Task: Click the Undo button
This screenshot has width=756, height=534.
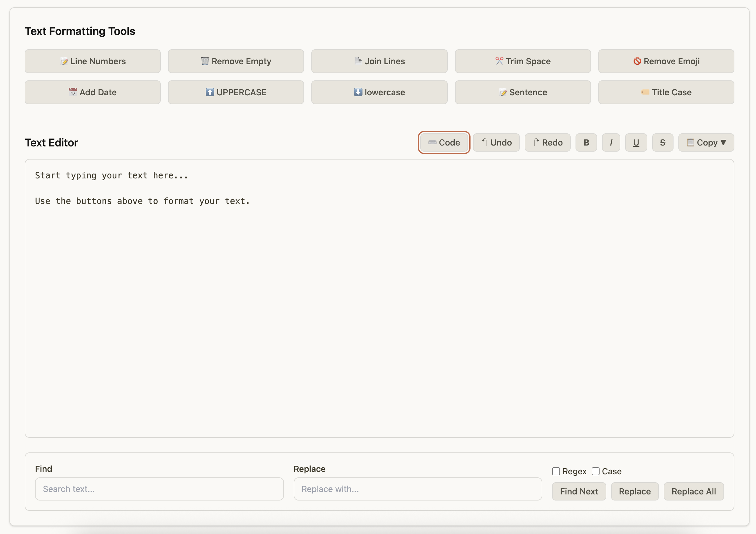Action: (x=496, y=143)
